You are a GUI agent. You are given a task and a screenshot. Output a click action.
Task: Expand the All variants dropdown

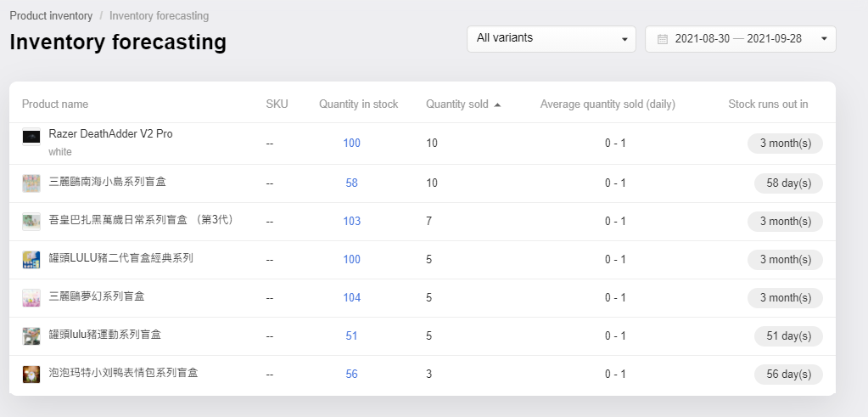coord(552,39)
